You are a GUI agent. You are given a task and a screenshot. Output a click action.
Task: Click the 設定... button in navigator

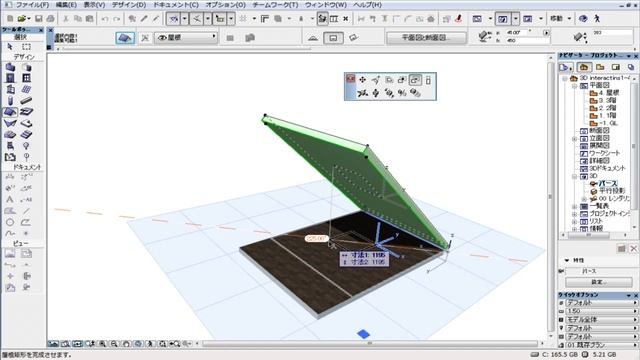coord(599,282)
